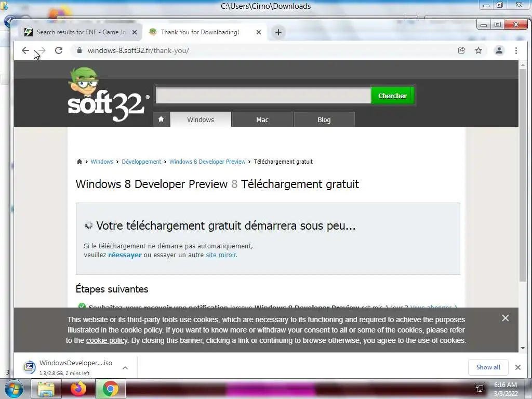Expand the download item chevron menu
This screenshot has height=399, width=532.
125,368
